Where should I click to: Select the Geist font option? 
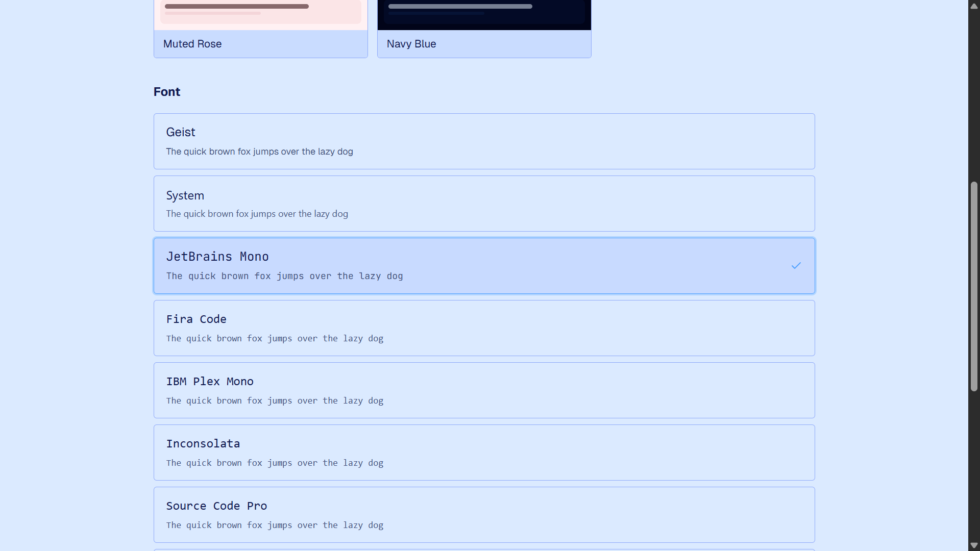click(x=484, y=141)
